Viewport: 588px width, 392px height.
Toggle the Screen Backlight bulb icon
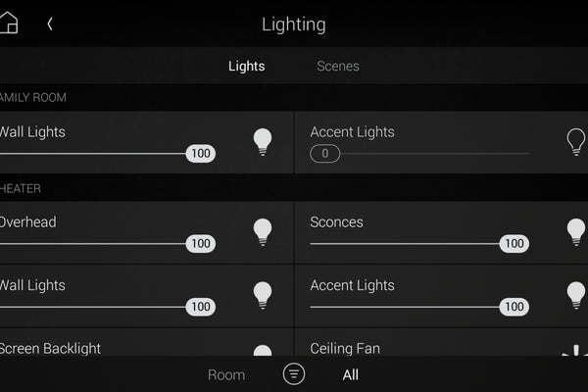263,351
